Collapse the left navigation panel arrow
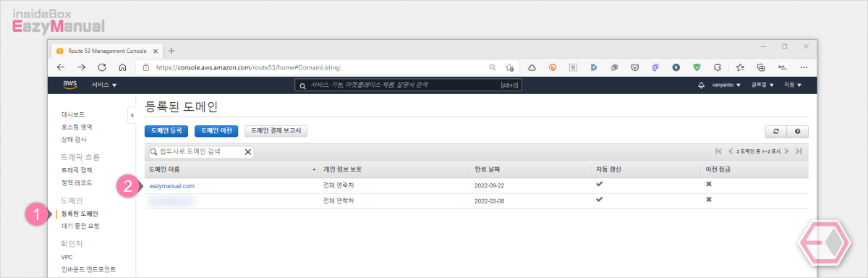 [x=132, y=116]
